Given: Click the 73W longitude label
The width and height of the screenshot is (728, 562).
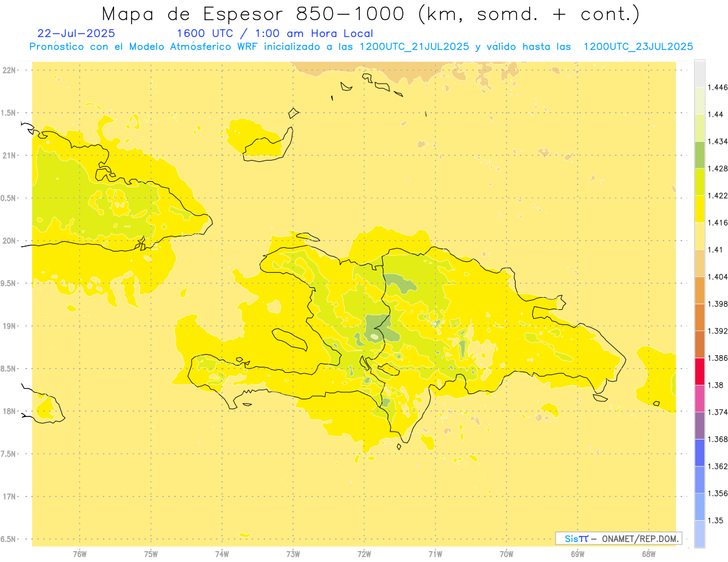Looking at the screenshot, I should [x=293, y=554].
